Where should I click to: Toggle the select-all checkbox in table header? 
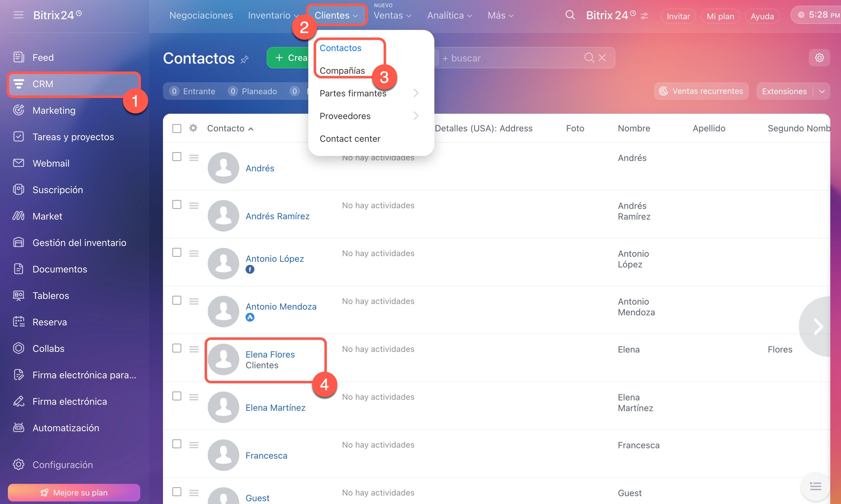[177, 129]
